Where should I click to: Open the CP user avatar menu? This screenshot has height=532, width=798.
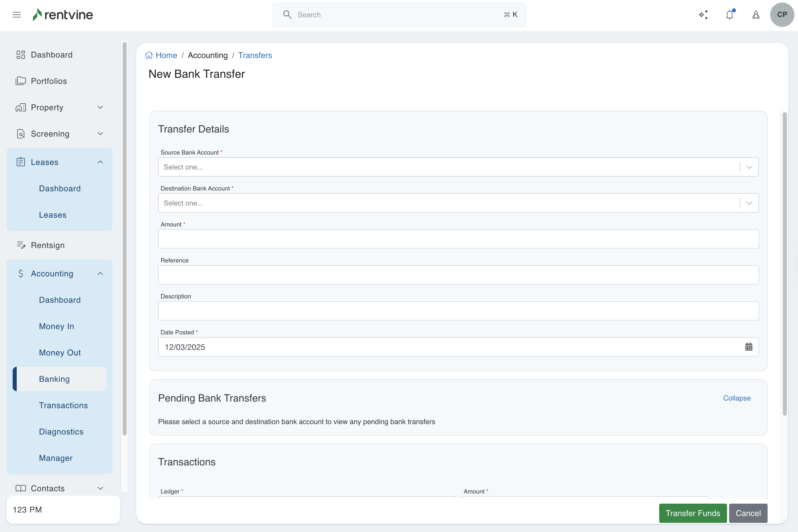pyautogui.click(x=782, y=15)
